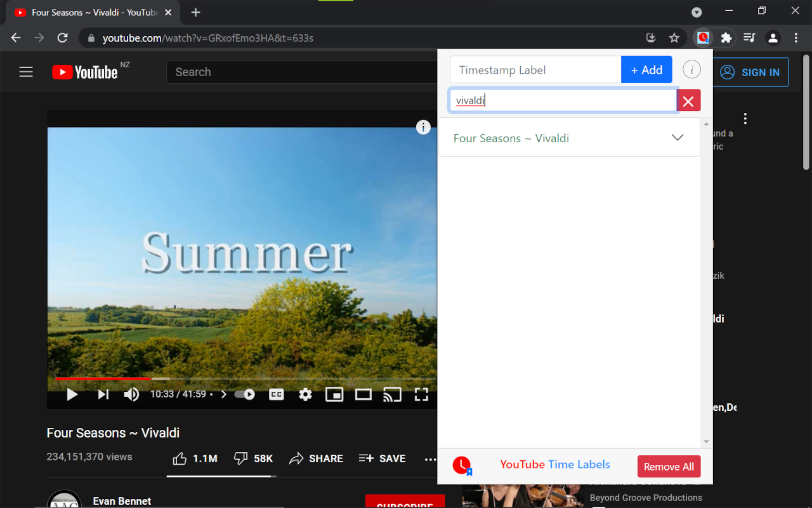Switch to theater mode
The height and width of the screenshot is (508, 812).
363,395
